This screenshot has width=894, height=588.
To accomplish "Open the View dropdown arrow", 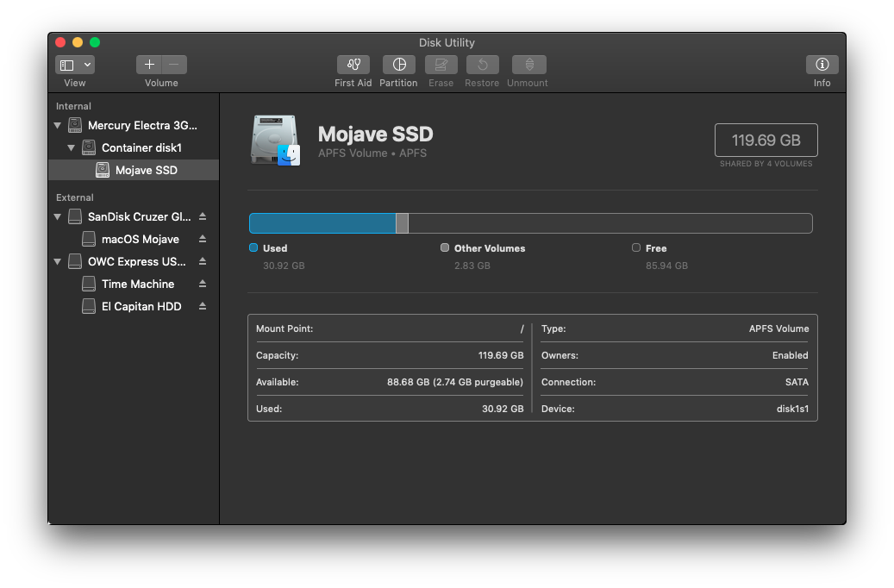I will pos(87,65).
